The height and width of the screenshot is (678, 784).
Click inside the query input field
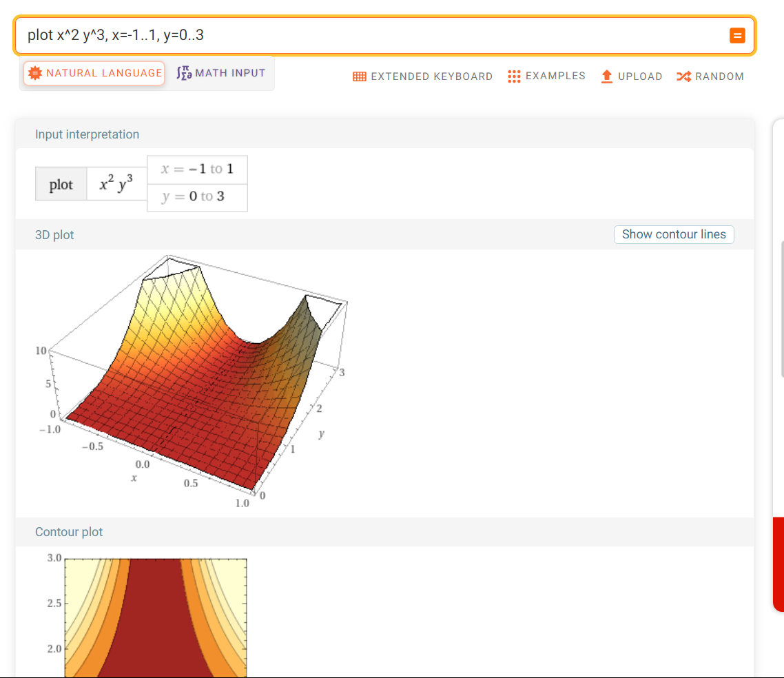(372, 35)
